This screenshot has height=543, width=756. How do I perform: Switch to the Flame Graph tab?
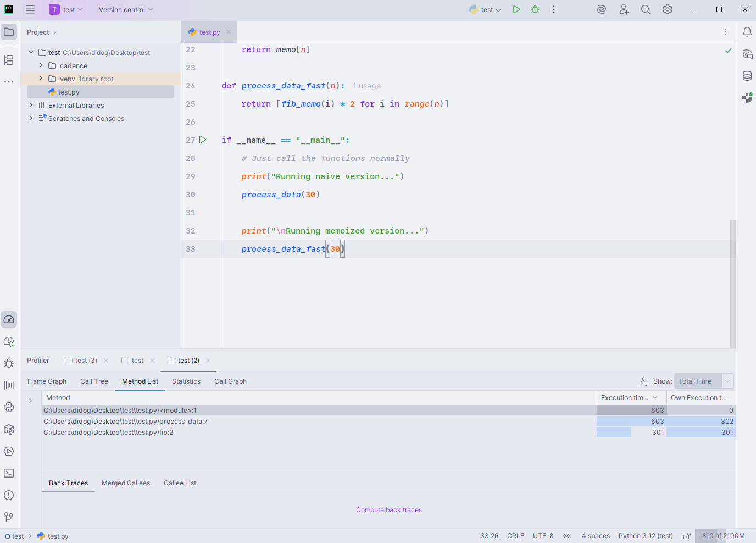47,381
